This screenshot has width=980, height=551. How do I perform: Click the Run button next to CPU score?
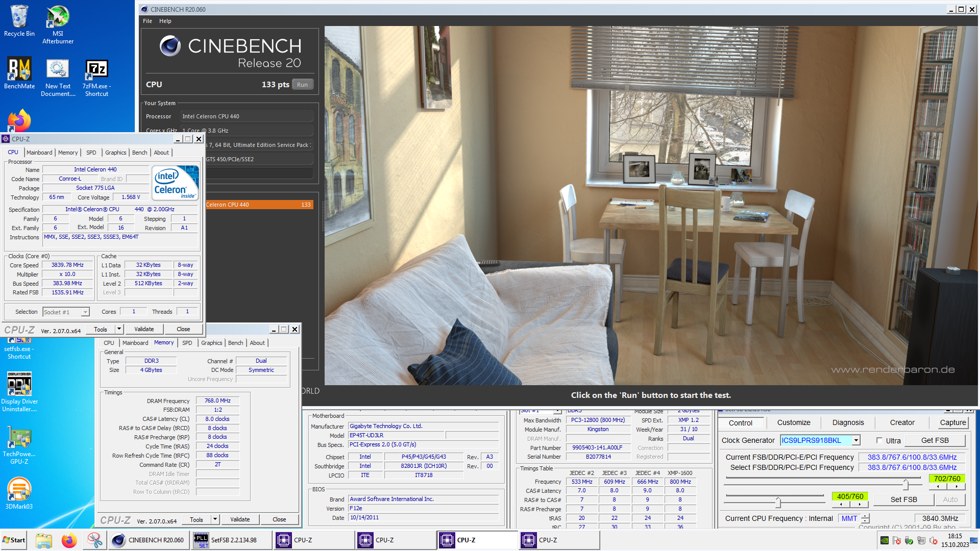click(x=302, y=85)
